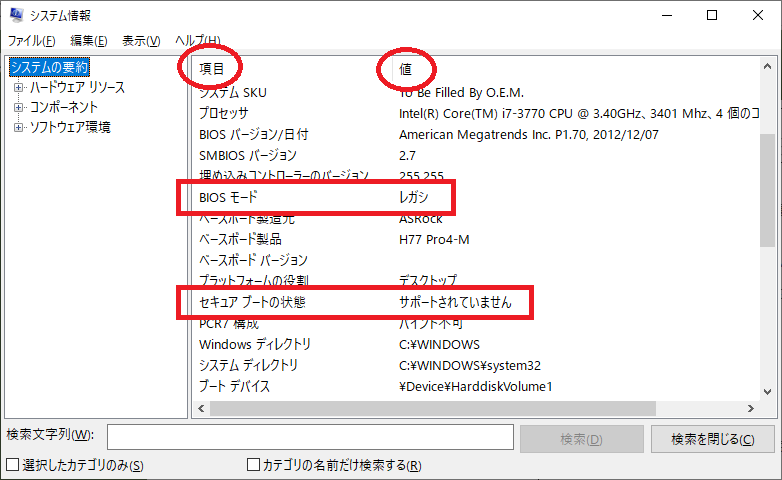Click the horizontal scrollbar right arrow

[750, 408]
